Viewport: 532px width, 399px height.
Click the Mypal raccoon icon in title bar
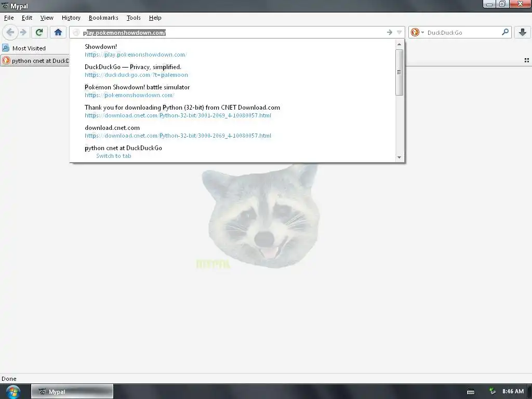(5, 5)
